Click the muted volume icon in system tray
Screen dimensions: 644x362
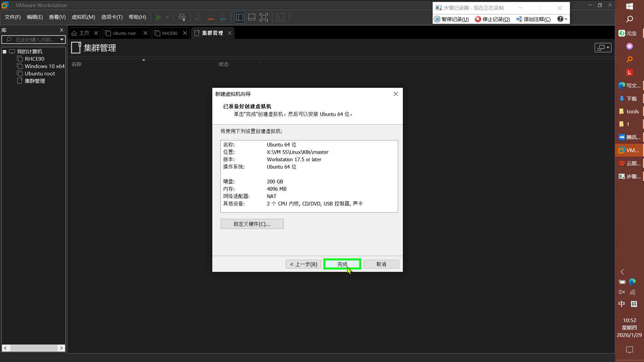pos(622,292)
